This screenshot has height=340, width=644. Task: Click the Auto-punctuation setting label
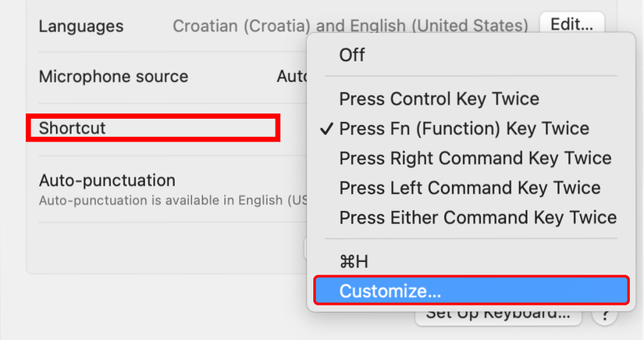coord(107,181)
